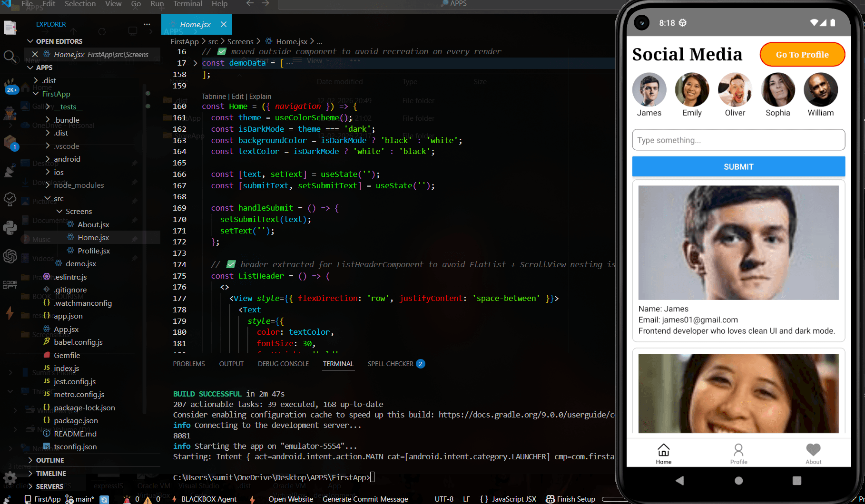Image resolution: width=865 pixels, height=504 pixels.
Task: Expand the Outline section
Action: [49, 460]
